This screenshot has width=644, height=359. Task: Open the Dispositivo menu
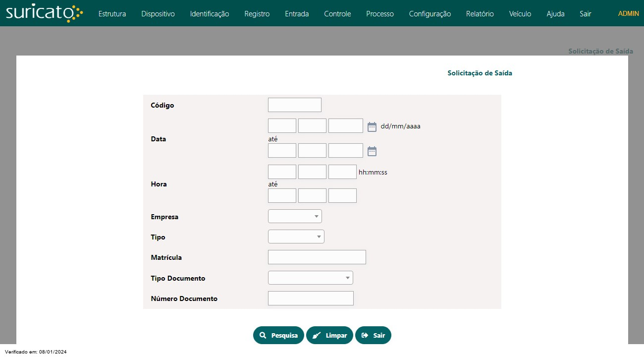(x=158, y=14)
